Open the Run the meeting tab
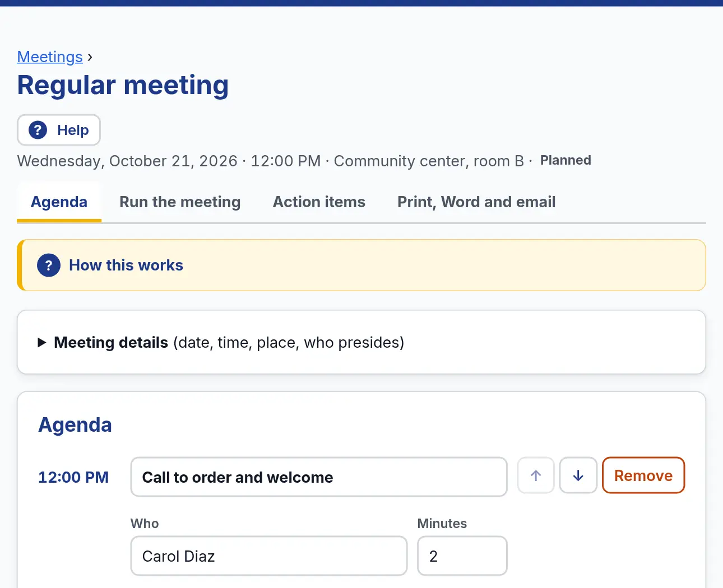This screenshot has width=723, height=588. click(x=180, y=202)
